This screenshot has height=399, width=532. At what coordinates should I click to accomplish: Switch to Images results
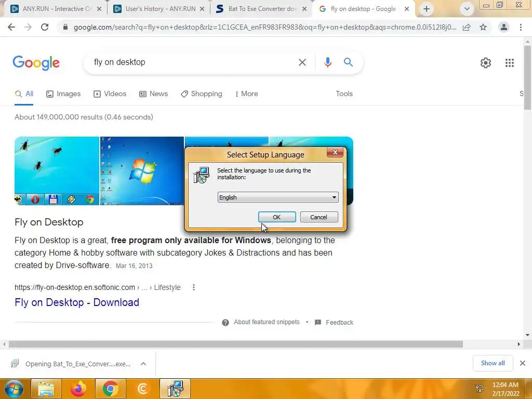coord(63,94)
